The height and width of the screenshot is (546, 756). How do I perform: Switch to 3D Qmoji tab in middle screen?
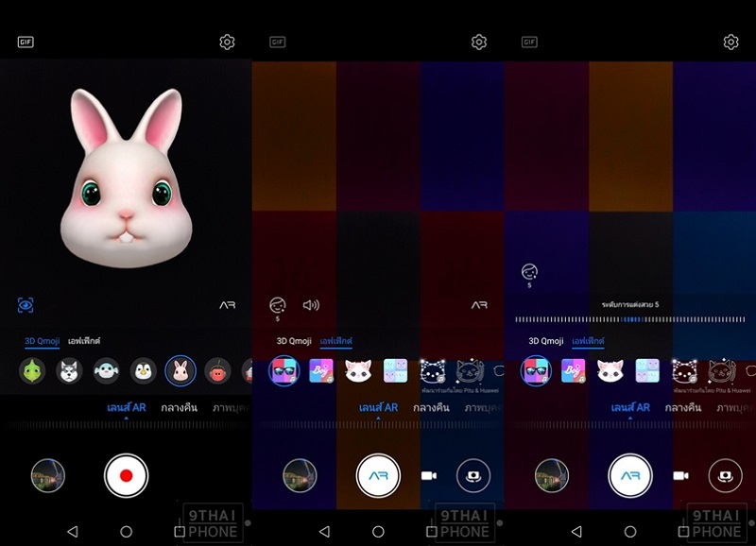tap(294, 341)
